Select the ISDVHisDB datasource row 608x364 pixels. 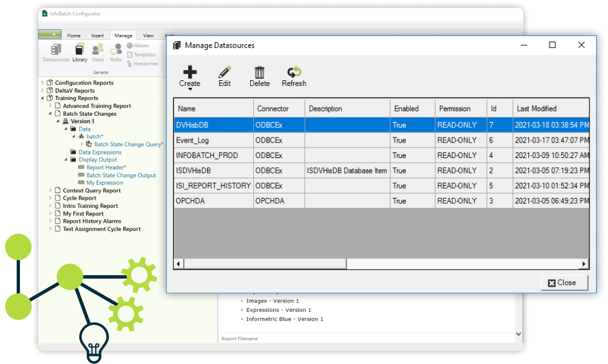[x=381, y=170]
